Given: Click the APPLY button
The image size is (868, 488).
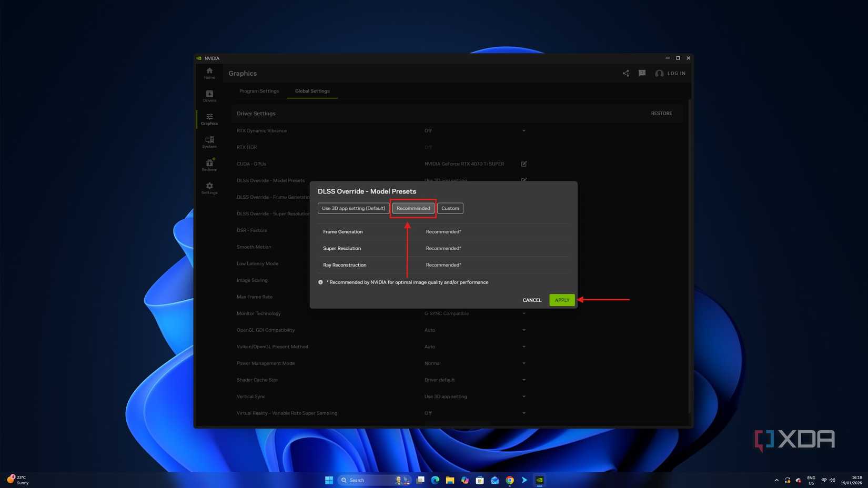Looking at the screenshot, I should (x=561, y=300).
